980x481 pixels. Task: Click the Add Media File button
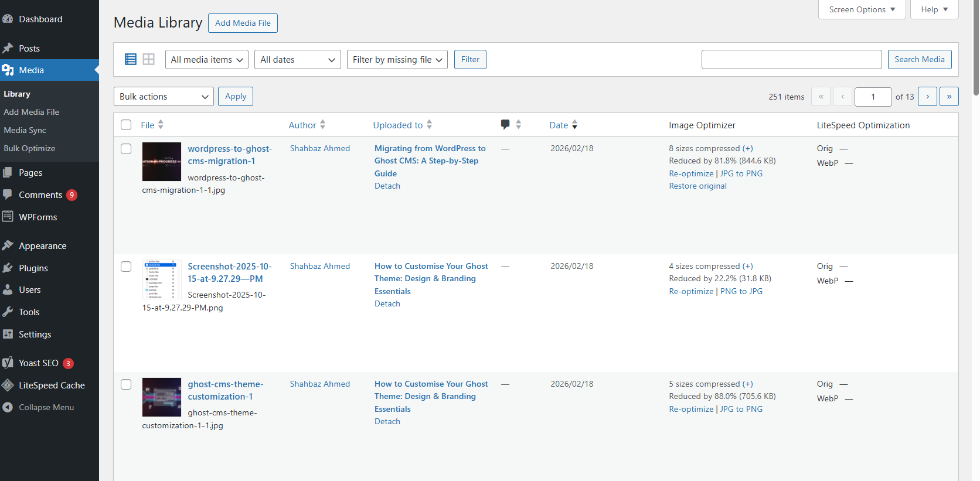coord(243,23)
